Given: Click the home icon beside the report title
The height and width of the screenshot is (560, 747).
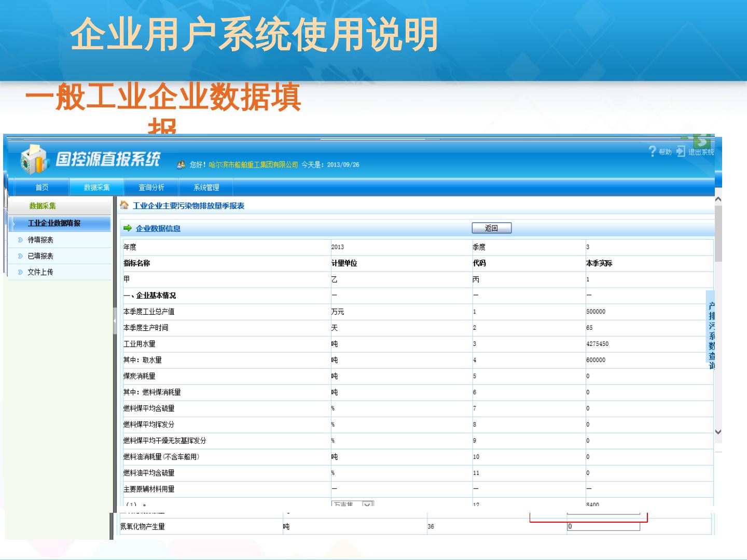Looking at the screenshot, I should [x=125, y=205].
